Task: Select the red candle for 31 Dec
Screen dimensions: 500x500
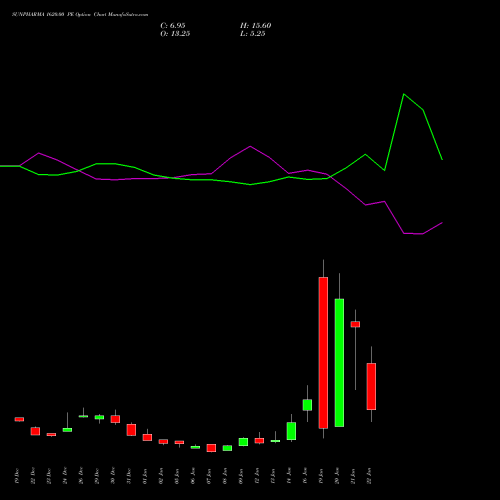Action: tap(131, 430)
